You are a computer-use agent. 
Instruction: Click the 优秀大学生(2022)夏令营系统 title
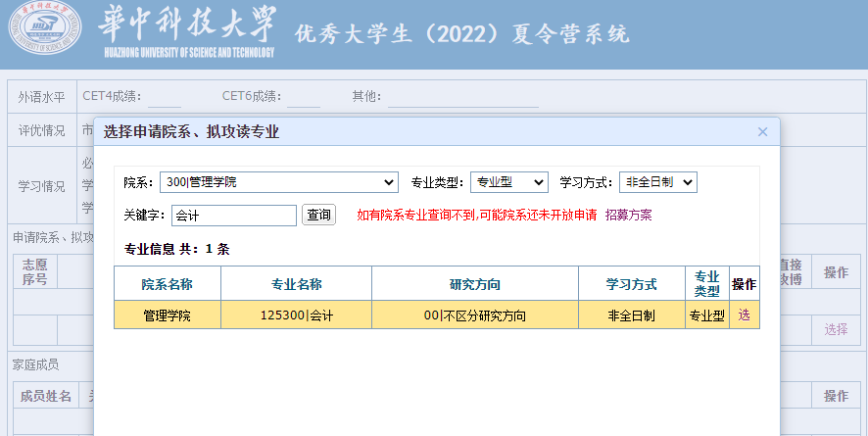pyautogui.click(x=461, y=33)
